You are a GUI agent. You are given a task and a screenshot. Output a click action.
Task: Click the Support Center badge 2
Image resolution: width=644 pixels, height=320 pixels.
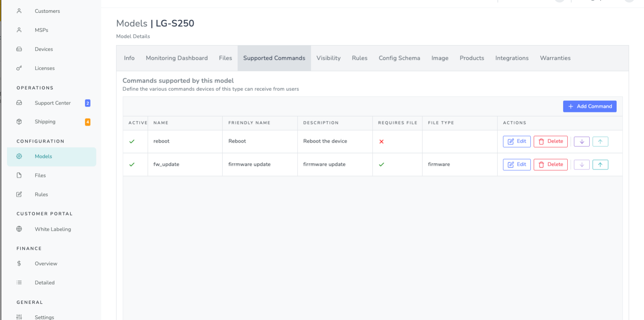(88, 103)
